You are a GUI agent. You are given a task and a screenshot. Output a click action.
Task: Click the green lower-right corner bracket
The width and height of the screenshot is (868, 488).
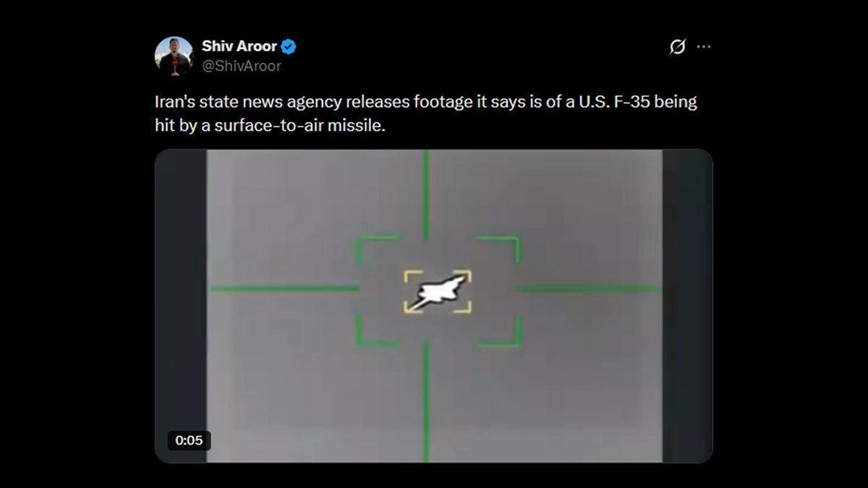pos(500,331)
